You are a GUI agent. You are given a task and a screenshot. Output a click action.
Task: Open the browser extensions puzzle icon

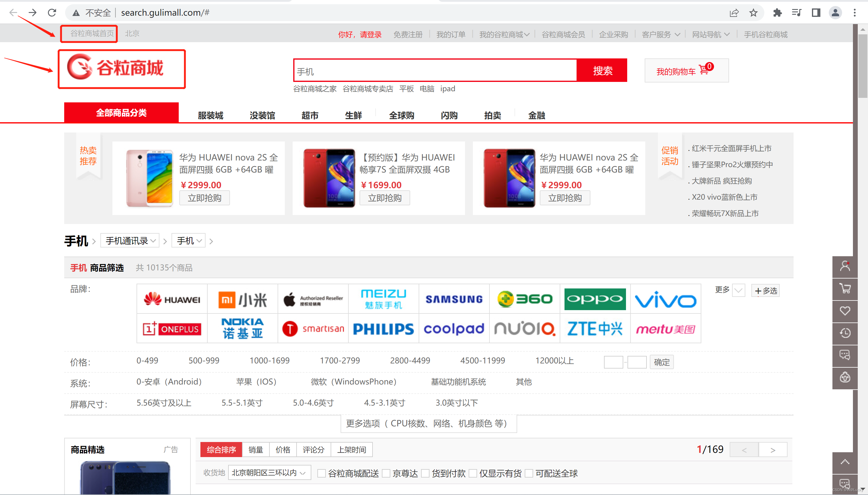777,13
